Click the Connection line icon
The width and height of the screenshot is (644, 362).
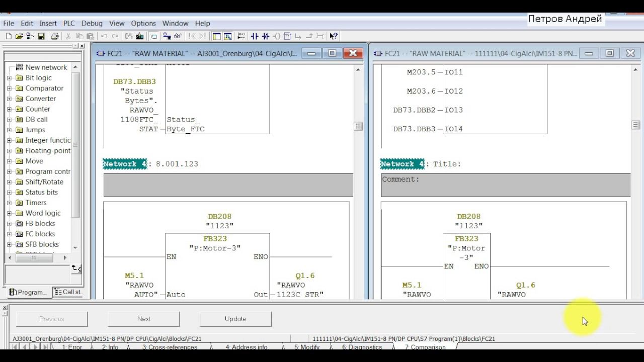(320, 36)
